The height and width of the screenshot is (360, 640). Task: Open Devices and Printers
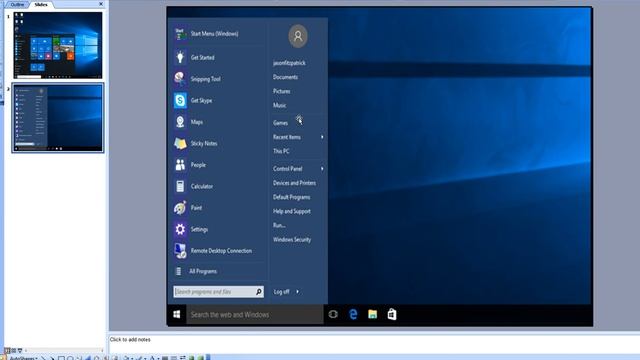tap(294, 183)
